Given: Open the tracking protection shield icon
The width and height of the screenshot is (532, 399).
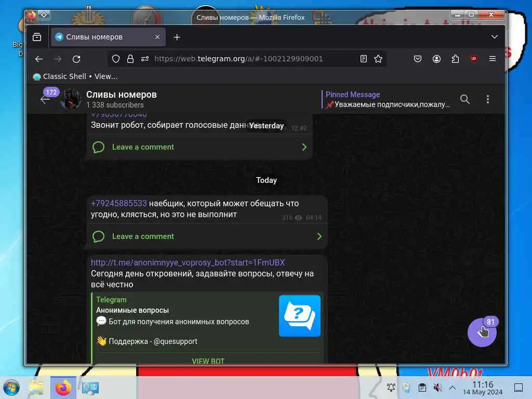Looking at the screenshot, I should (x=116, y=59).
